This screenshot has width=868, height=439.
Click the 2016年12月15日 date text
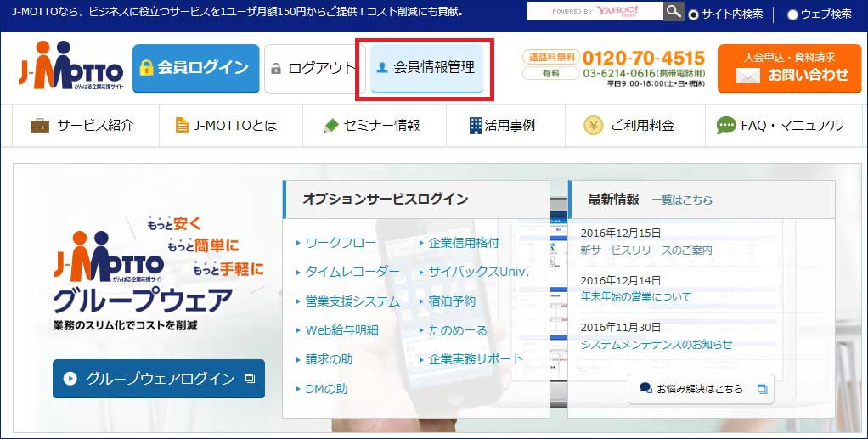620,233
